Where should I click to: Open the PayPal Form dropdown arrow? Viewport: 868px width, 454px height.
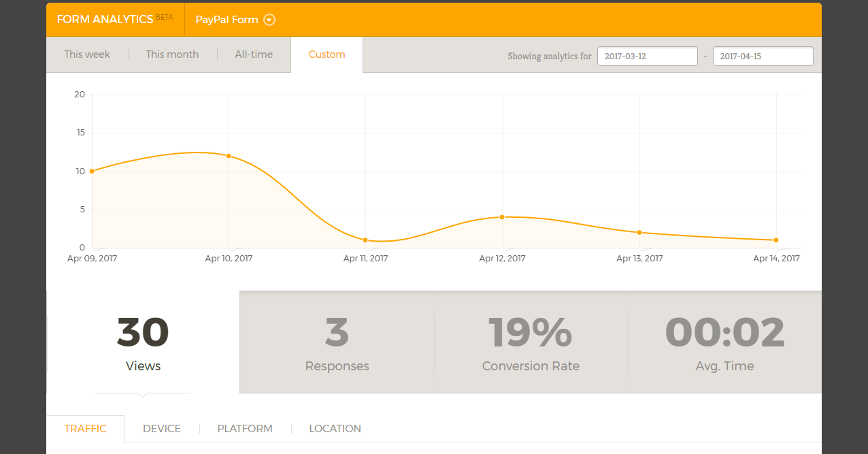(x=269, y=20)
